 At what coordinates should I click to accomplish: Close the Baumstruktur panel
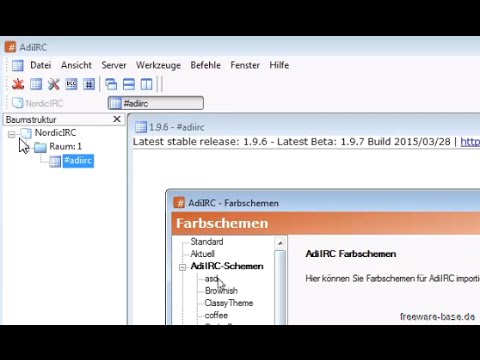click(117, 119)
